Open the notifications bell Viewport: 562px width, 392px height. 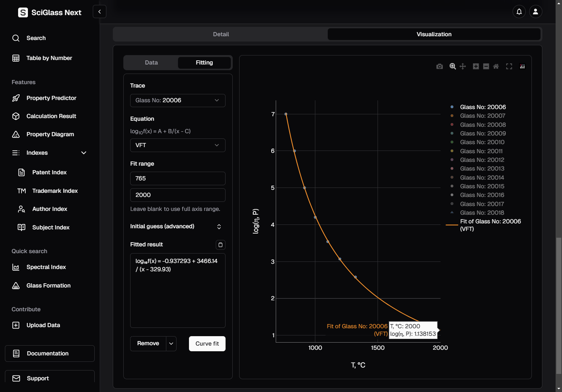point(519,12)
